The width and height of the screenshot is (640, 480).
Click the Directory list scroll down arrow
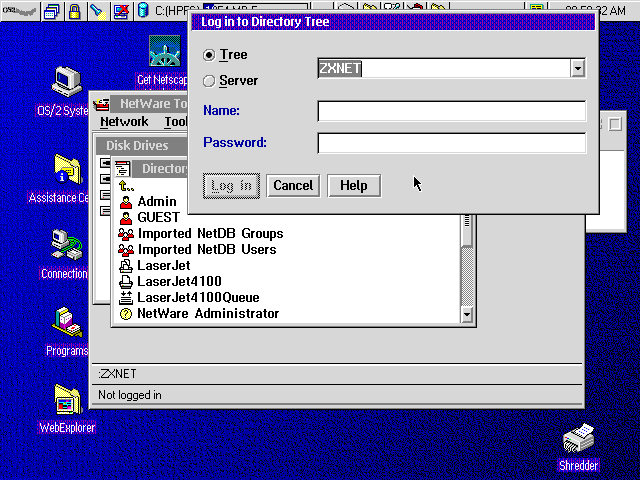pyautogui.click(x=467, y=314)
